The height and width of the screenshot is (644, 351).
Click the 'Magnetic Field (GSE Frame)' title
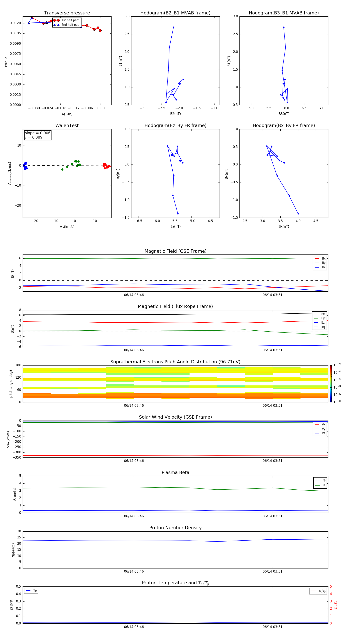pos(175,251)
